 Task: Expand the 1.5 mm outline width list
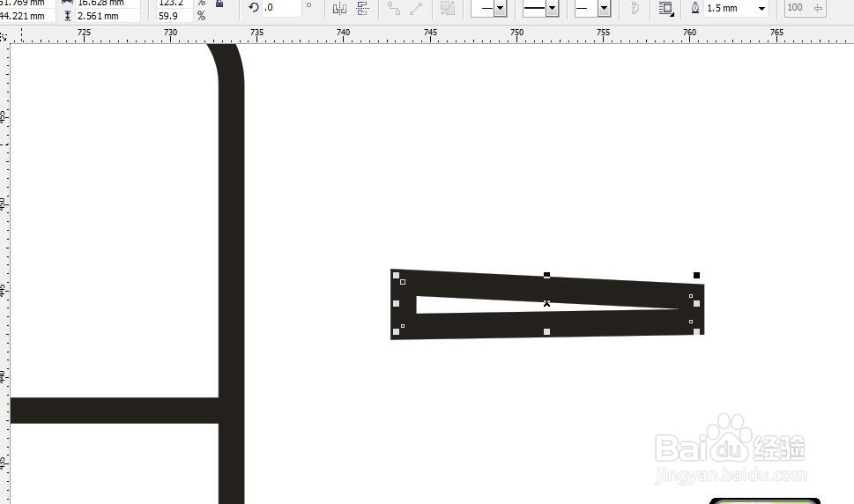coord(762,8)
